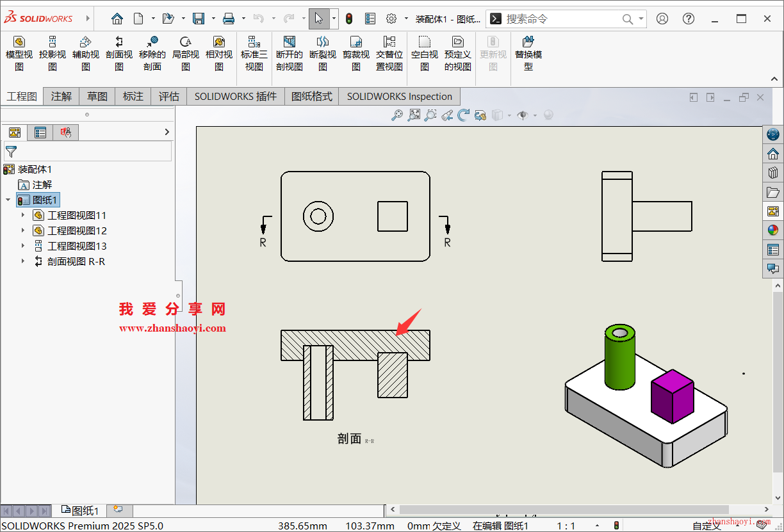Select the Empty View (空白视图) tool
784x532 pixels.
tap(425, 53)
